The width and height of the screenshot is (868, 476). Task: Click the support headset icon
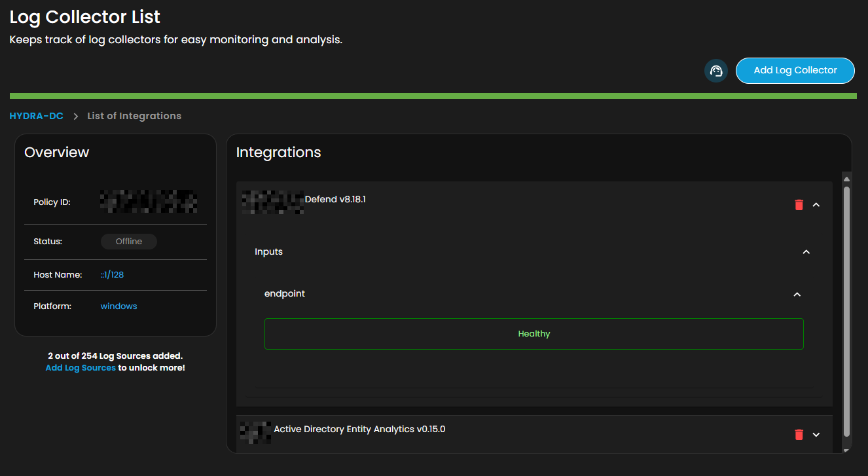tap(715, 71)
